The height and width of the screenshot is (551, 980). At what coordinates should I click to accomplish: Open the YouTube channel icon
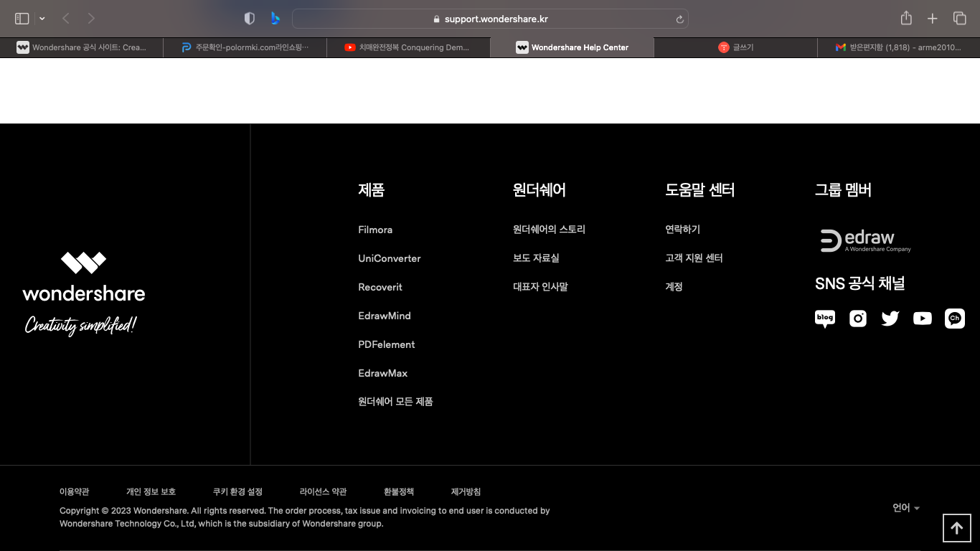coord(923,319)
